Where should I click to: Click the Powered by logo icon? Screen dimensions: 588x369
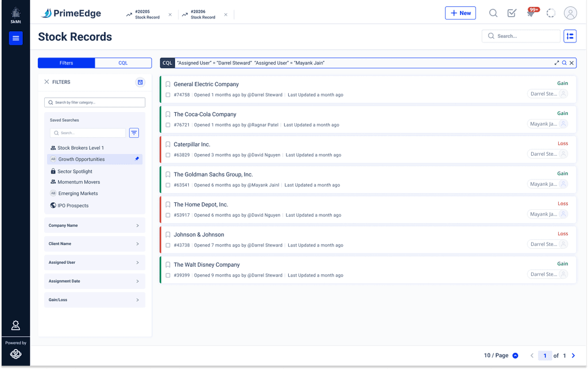click(x=16, y=353)
